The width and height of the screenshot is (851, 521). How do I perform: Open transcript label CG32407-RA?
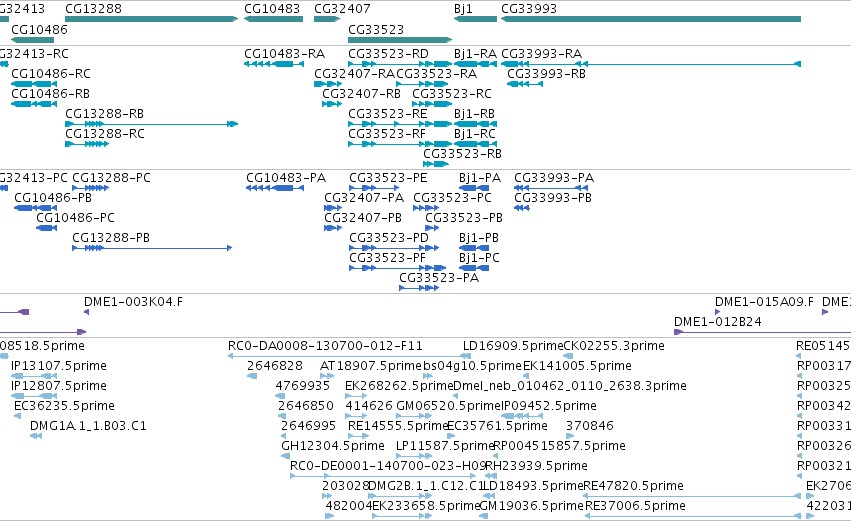tap(354, 74)
